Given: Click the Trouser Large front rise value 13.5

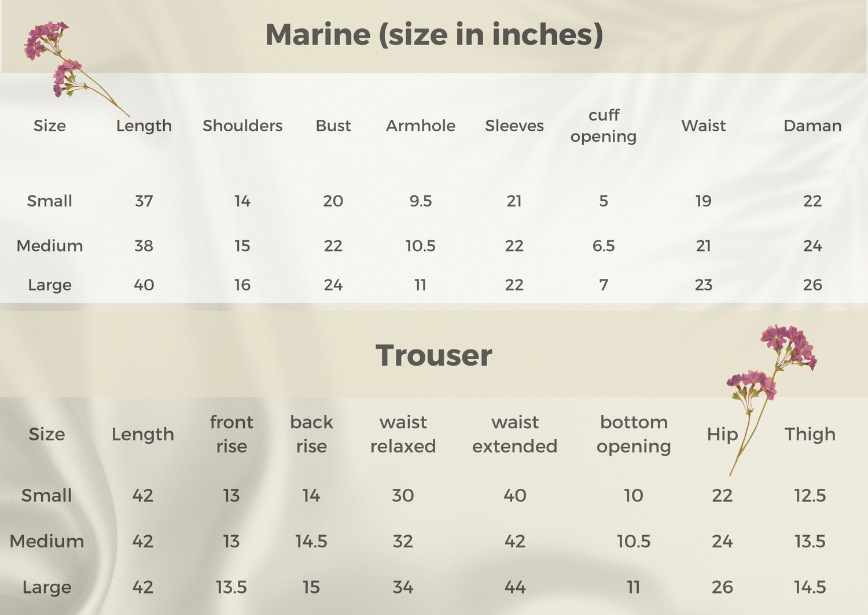Looking at the screenshot, I should click(231, 587).
